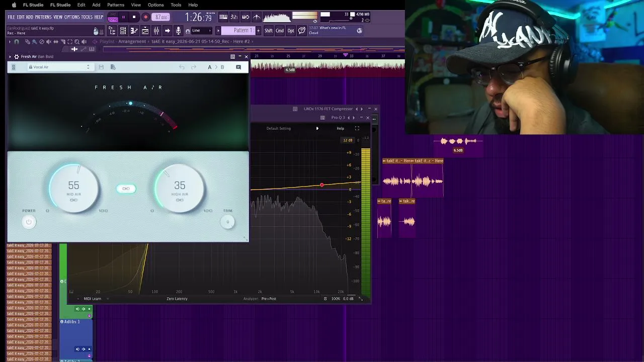Toggle Pat/Song mode switch
The height and width of the screenshot is (362, 644).
coord(113,18)
